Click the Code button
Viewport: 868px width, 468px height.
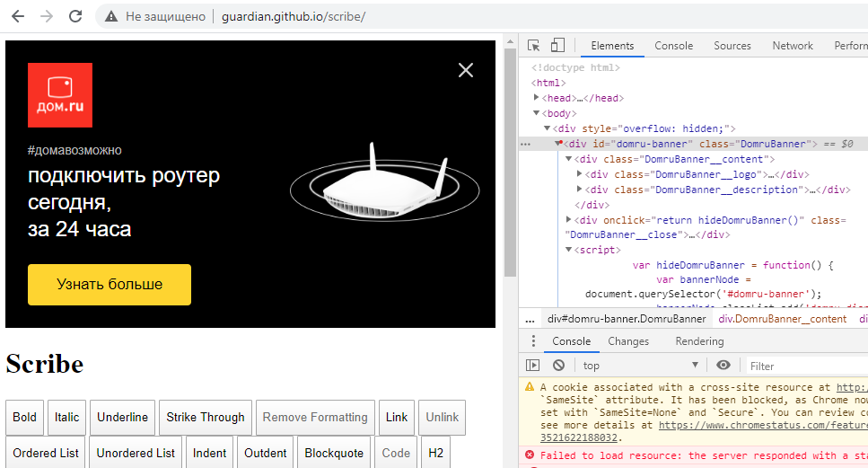[396, 453]
